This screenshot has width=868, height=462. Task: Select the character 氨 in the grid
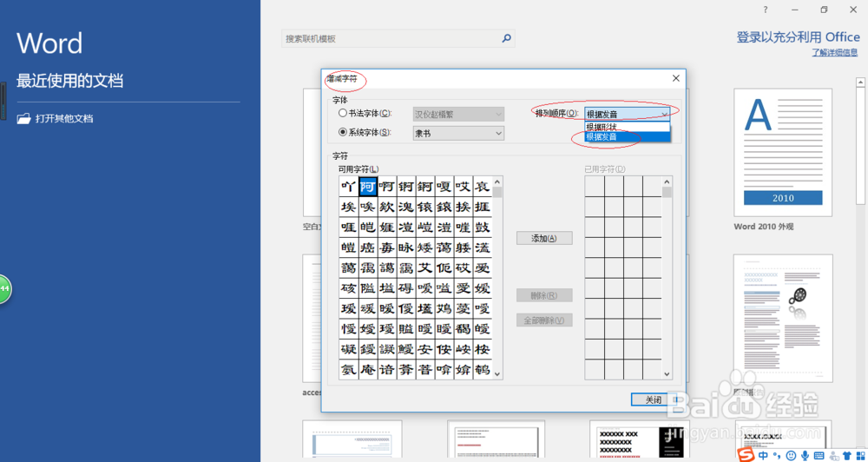pos(349,370)
